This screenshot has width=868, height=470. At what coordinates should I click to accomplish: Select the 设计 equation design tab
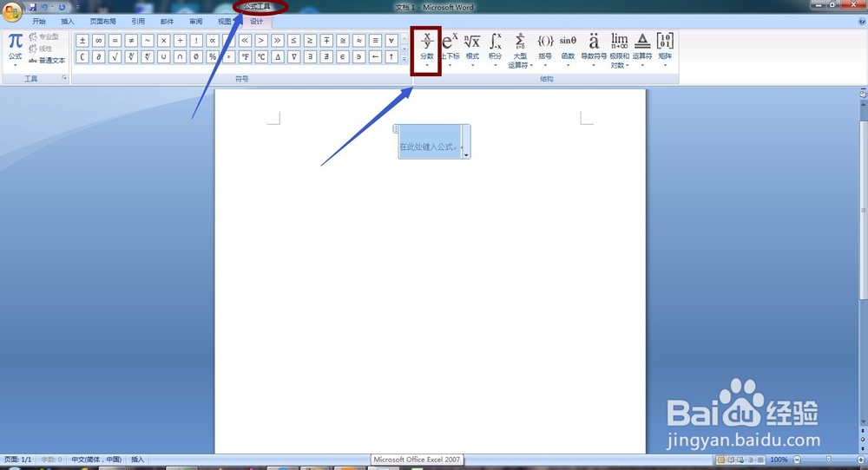tap(256, 22)
